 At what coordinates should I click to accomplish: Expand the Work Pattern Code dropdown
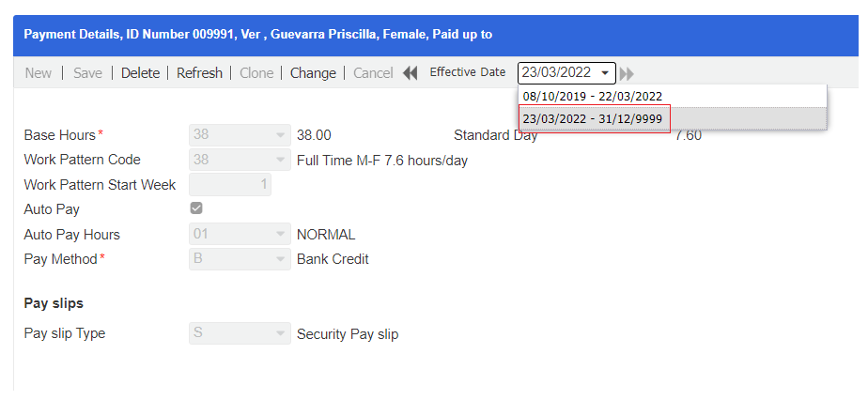click(280, 161)
